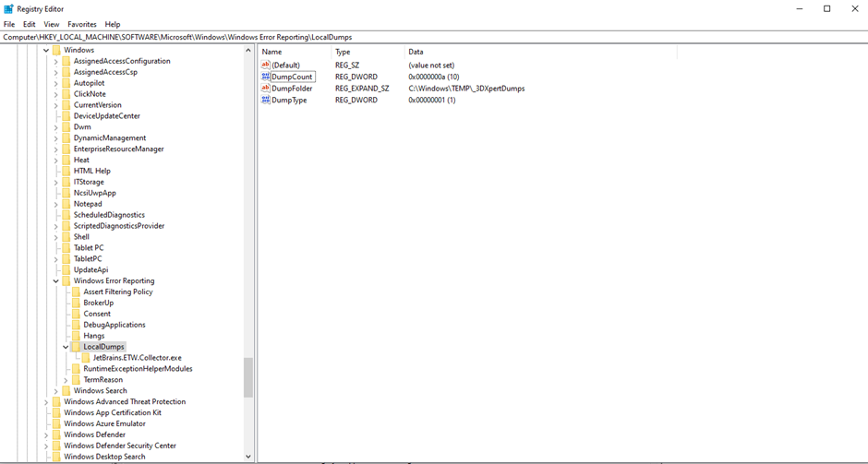Viewport: 868px width, 464px height.
Task: Collapse the LocalDumps tree node
Action: coord(66,347)
